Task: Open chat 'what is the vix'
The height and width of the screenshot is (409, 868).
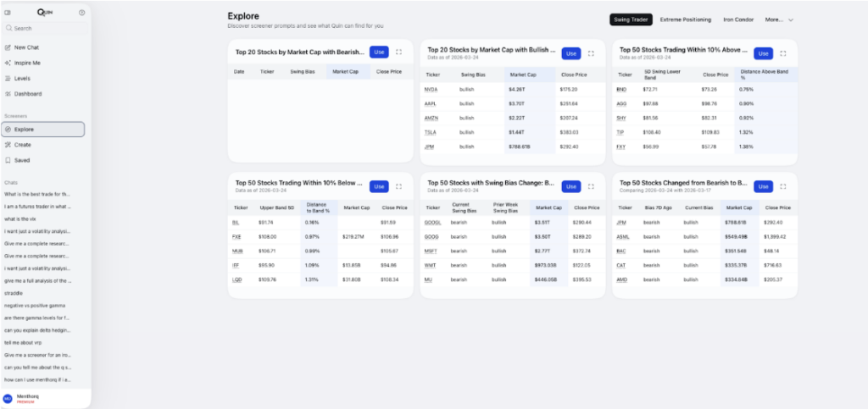Action: pos(20,218)
